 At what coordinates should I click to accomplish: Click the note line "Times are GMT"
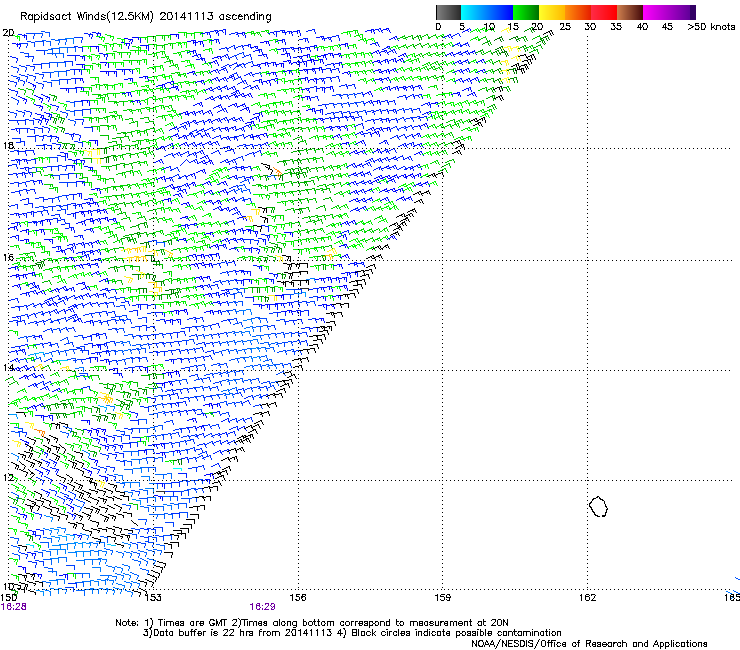click(191, 623)
